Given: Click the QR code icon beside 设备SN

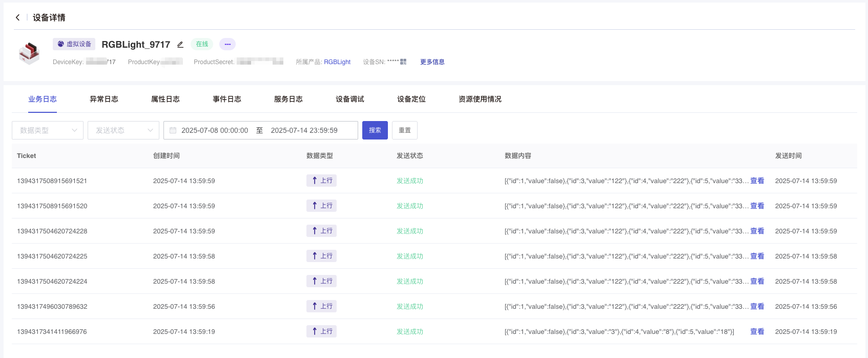Looking at the screenshot, I should click(403, 62).
